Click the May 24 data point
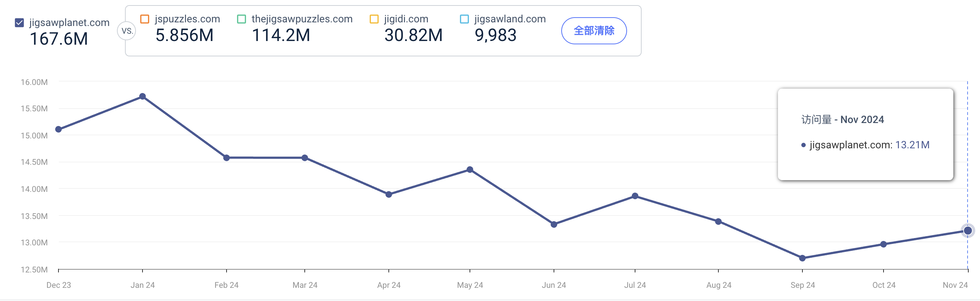The image size is (980, 301). [x=470, y=170]
